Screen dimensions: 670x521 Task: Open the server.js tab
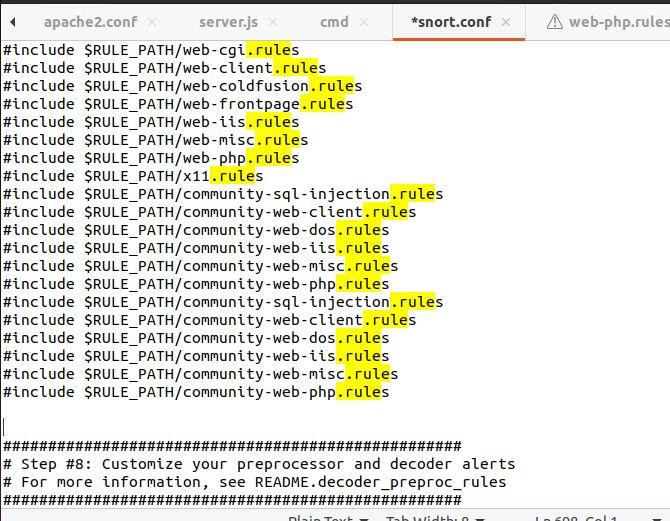tap(228, 22)
